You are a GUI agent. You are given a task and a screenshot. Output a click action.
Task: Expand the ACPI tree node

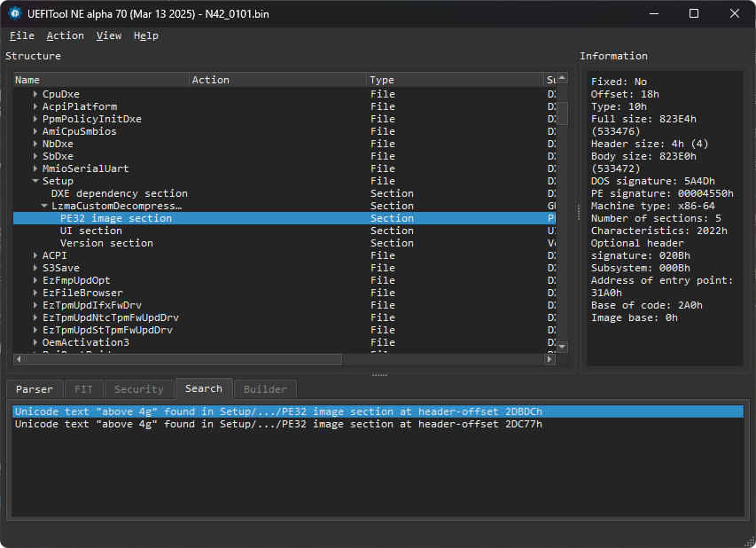pos(35,255)
